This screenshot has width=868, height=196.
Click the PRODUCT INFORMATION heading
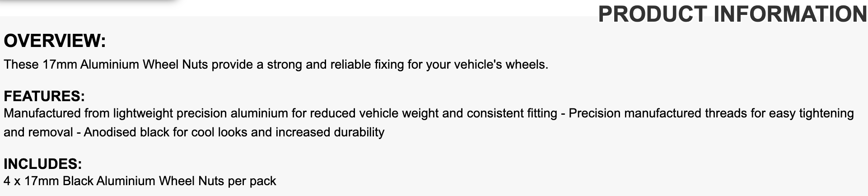[732, 14]
